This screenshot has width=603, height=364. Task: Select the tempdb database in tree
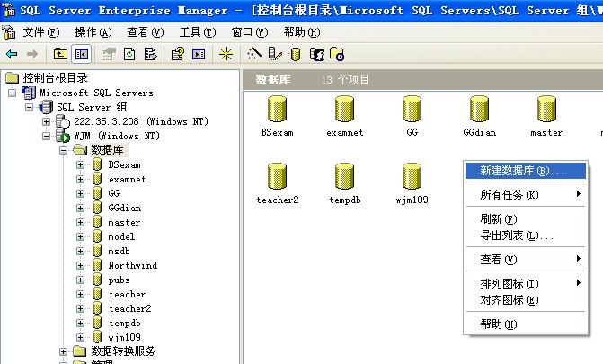[x=125, y=324]
